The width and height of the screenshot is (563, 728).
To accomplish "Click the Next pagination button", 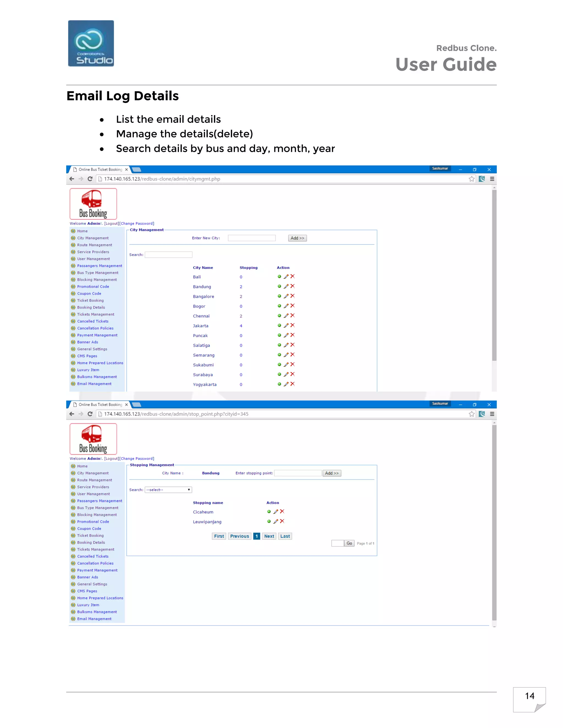I will point(269,536).
